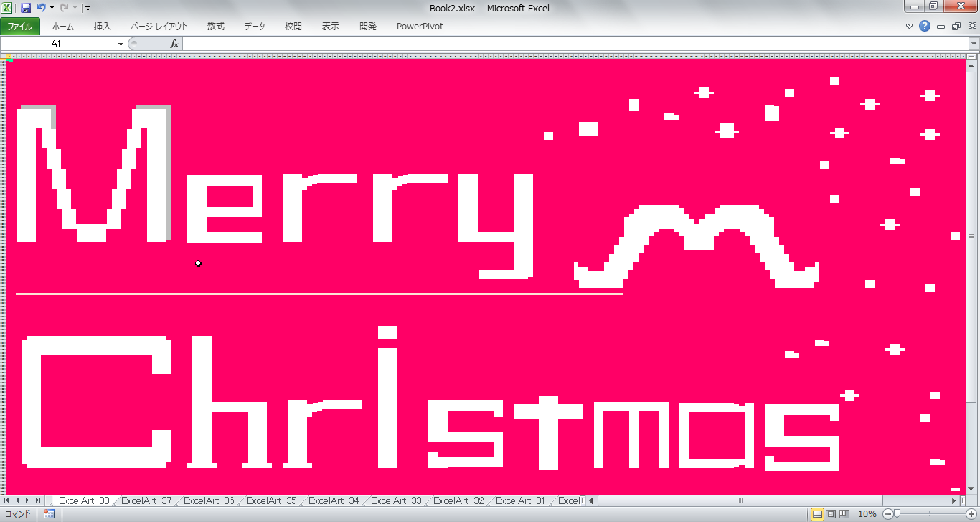Open the PowerPivot ribbon tab
This screenshot has width=980, height=522.
[x=420, y=27]
